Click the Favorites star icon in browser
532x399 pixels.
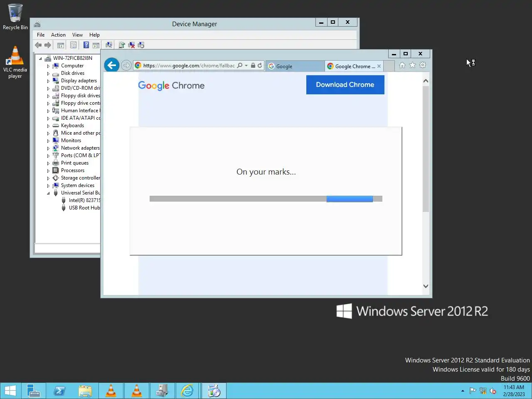point(412,65)
